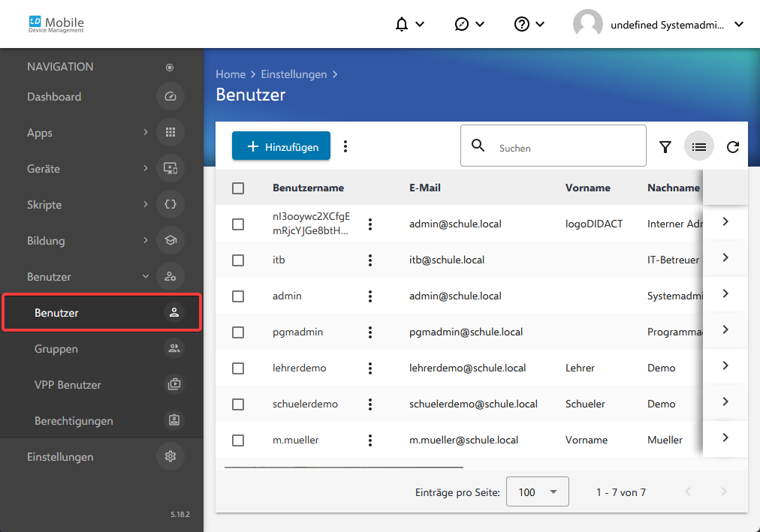Open the filter funnel icon
Image resolution: width=760 pixels, height=532 pixels.
click(x=665, y=146)
